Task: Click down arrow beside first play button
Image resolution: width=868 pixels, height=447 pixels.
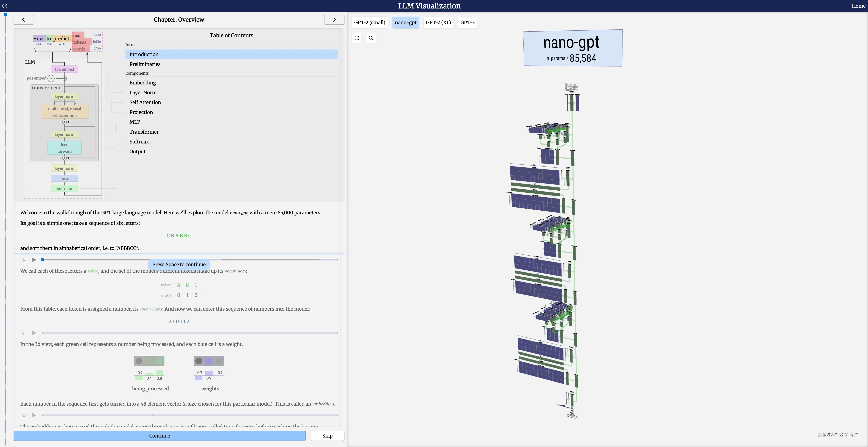Action: point(24,260)
